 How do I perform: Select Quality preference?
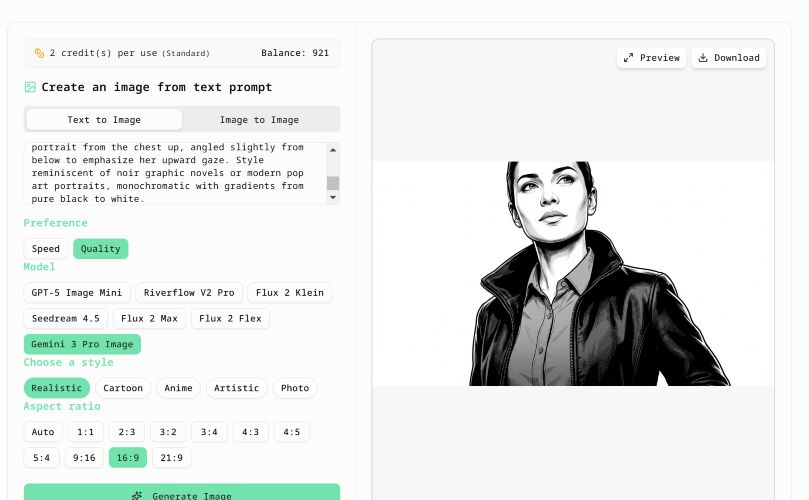pyautogui.click(x=101, y=249)
